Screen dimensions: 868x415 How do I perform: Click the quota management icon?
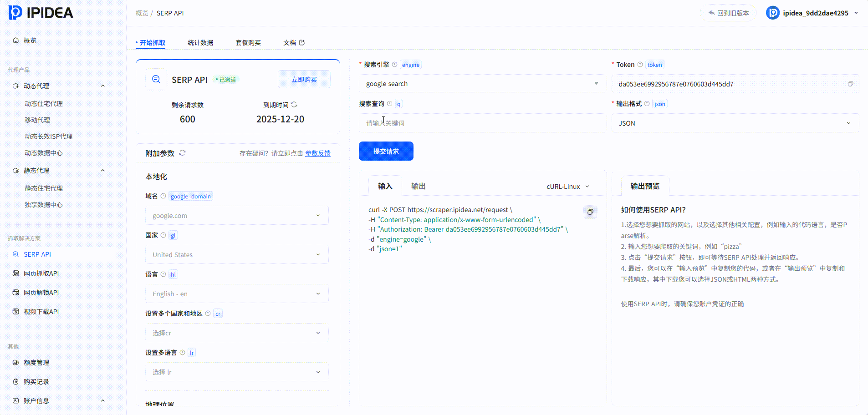[x=15, y=363]
